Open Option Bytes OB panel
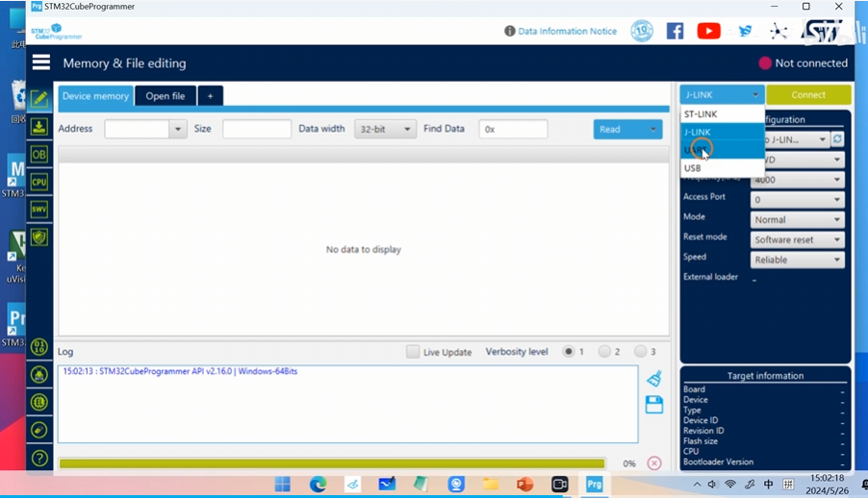Viewport: 868px width, 499px height. (x=38, y=155)
